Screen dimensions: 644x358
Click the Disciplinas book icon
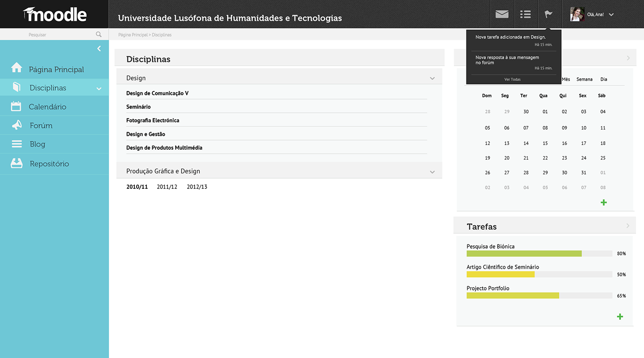coord(17,87)
